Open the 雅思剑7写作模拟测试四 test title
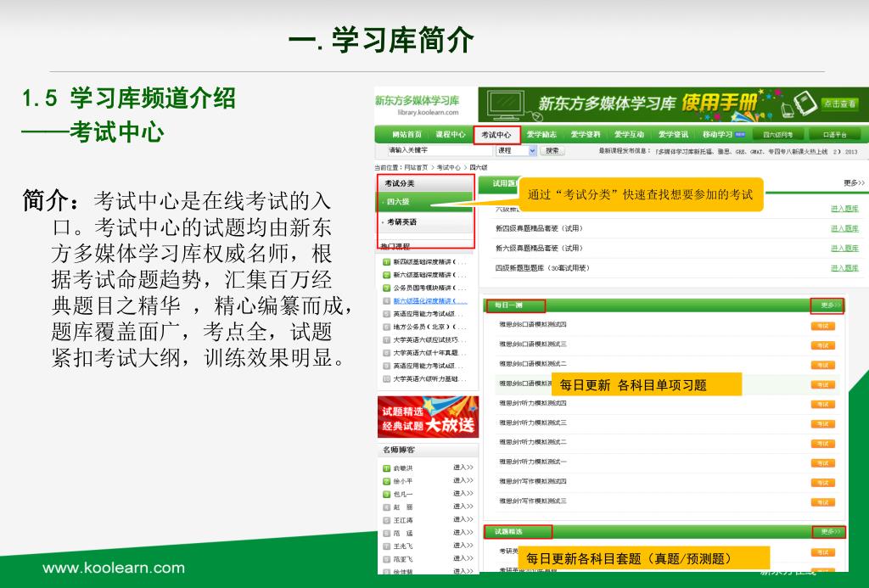 click(533, 482)
